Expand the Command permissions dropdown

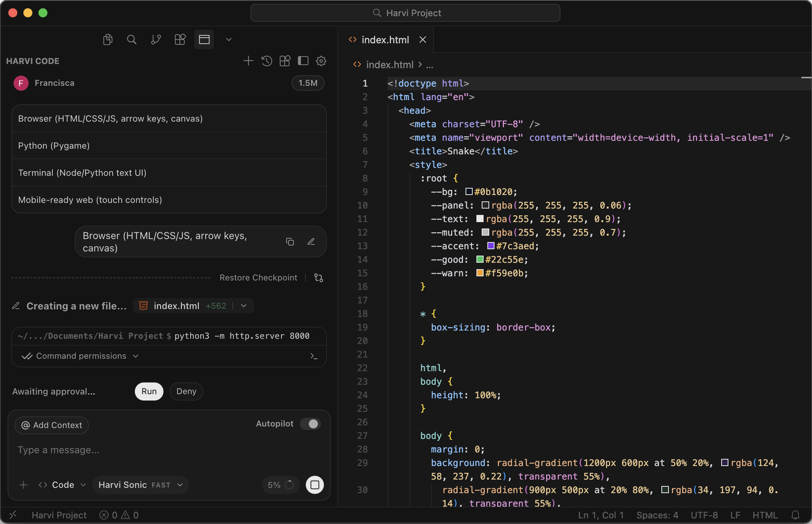[x=81, y=356]
